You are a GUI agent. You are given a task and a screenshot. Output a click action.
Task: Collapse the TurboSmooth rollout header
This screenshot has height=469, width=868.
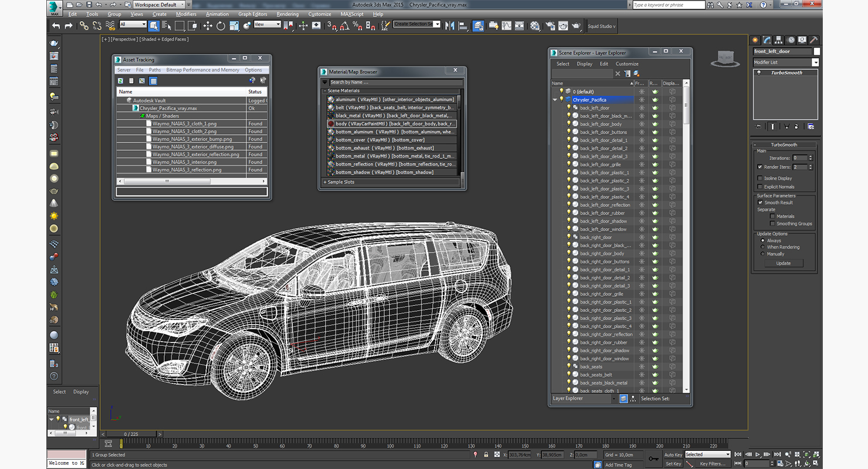pos(784,145)
